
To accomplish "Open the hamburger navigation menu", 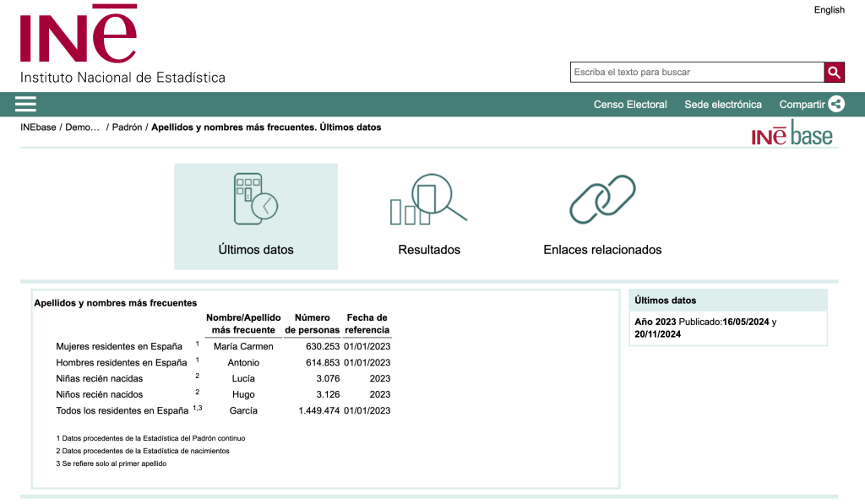I will tap(25, 104).
